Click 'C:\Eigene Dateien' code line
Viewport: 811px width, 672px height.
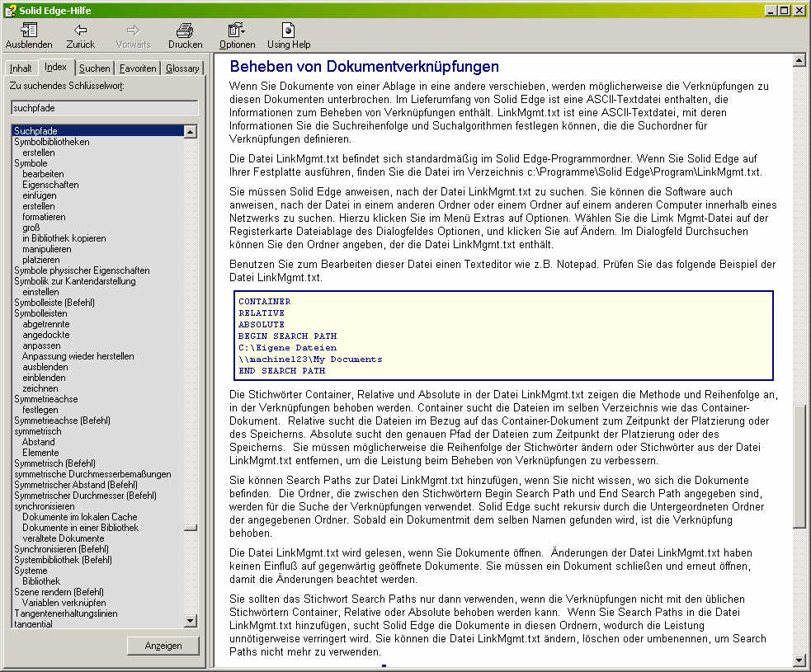(x=288, y=348)
